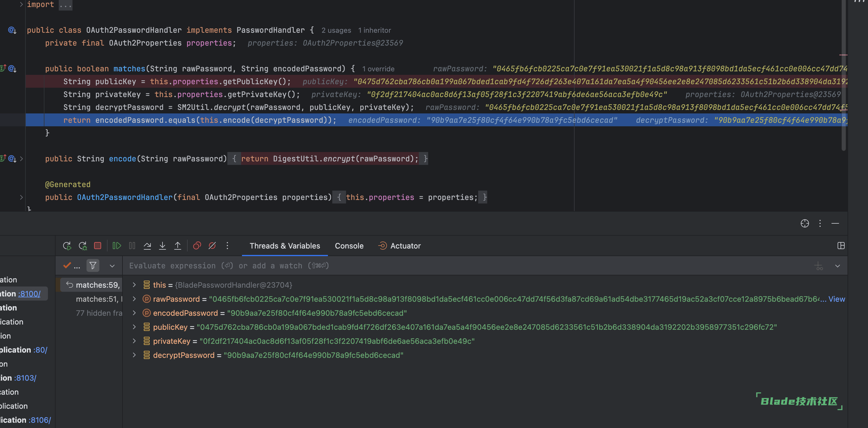
Task: Hide the debug tool window
Action: click(x=835, y=223)
